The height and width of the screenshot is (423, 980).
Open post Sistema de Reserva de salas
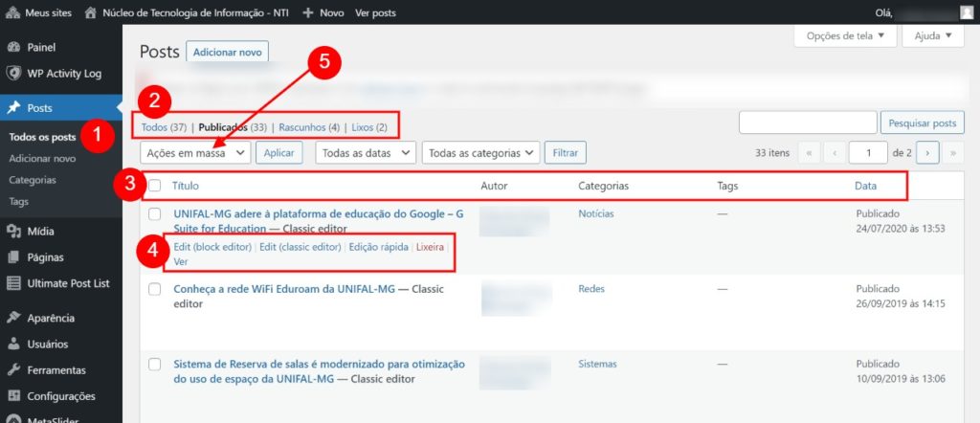[320, 371]
